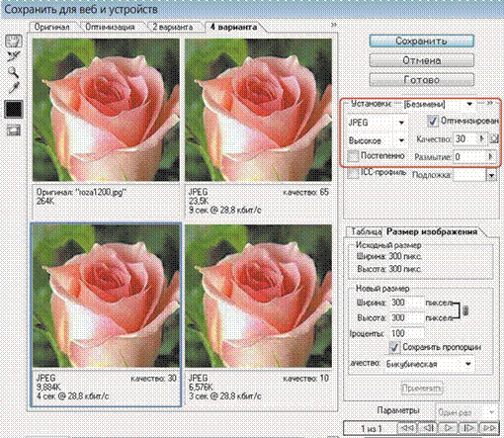
Task: Select the Eyedropper tool
Action: tap(14, 88)
